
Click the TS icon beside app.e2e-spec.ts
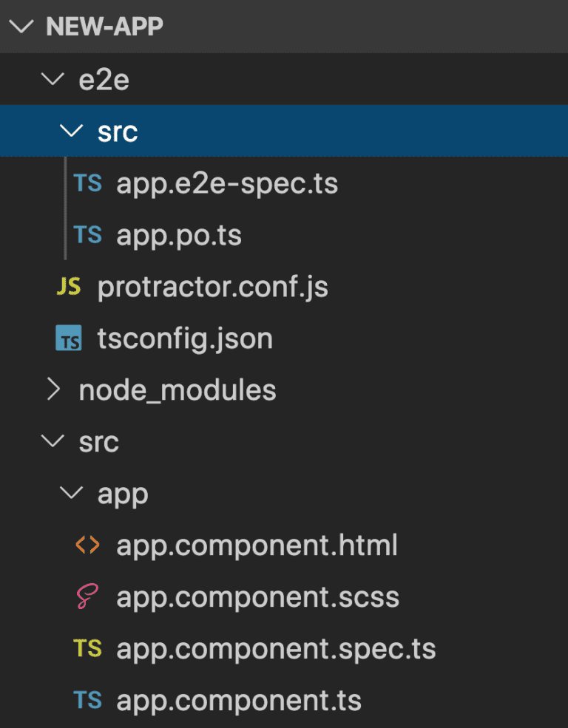[87, 183]
